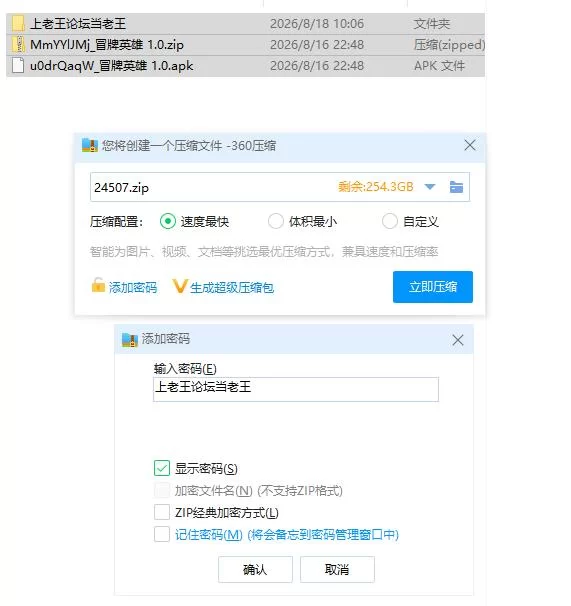Expand the archive path dropdown arrow

pos(430,187)
